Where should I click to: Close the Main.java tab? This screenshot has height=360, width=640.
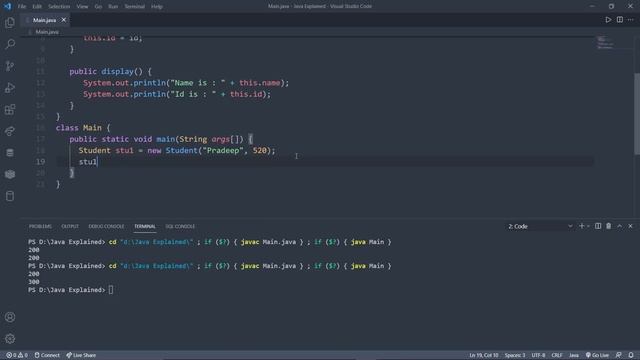click(x=64, y=20)
